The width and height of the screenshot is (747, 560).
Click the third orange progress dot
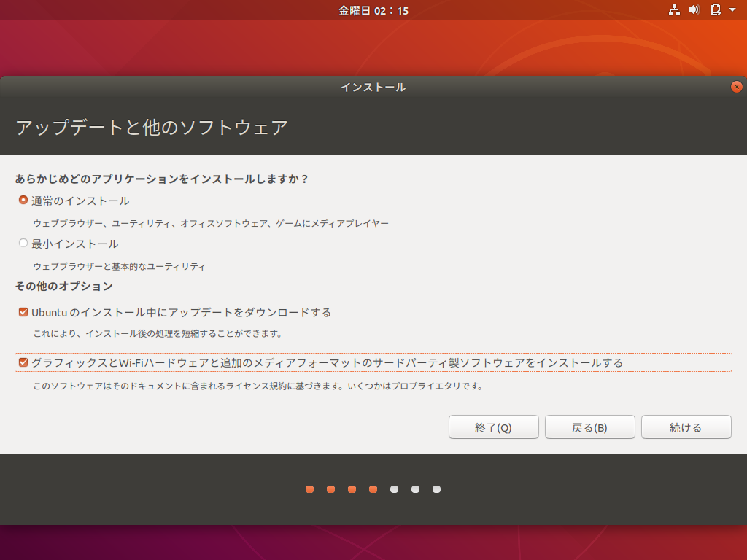(352, 489)
